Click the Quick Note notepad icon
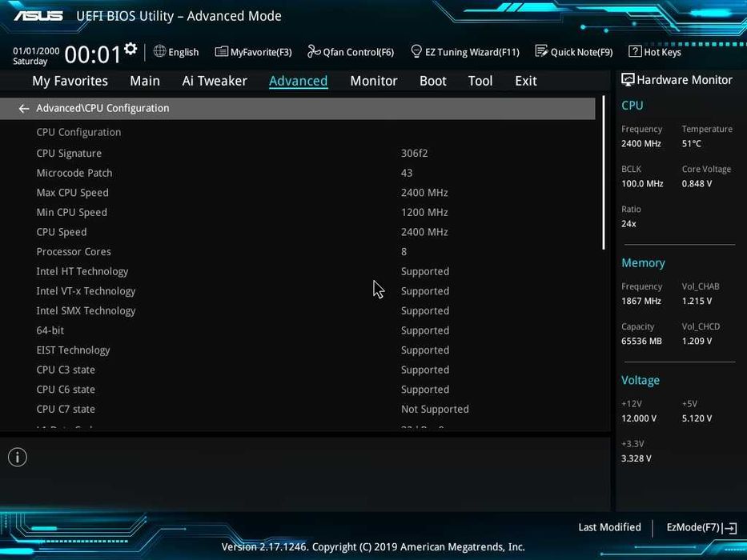Screen dimensions: 747x560 (x=541, y=51)
